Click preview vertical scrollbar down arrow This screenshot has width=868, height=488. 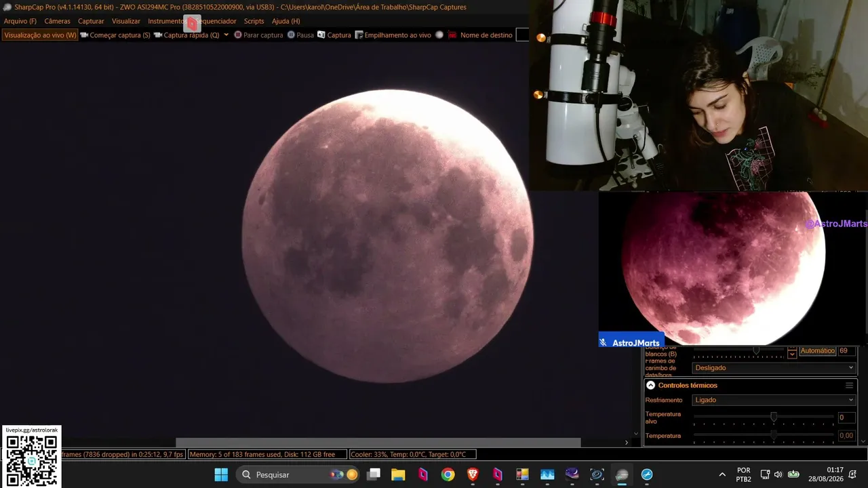point(636,434)
